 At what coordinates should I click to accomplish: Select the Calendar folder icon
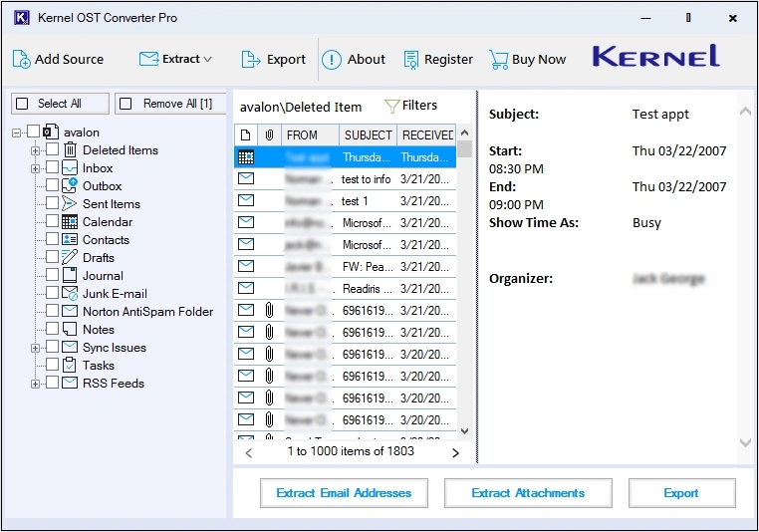tap(70, 222)
